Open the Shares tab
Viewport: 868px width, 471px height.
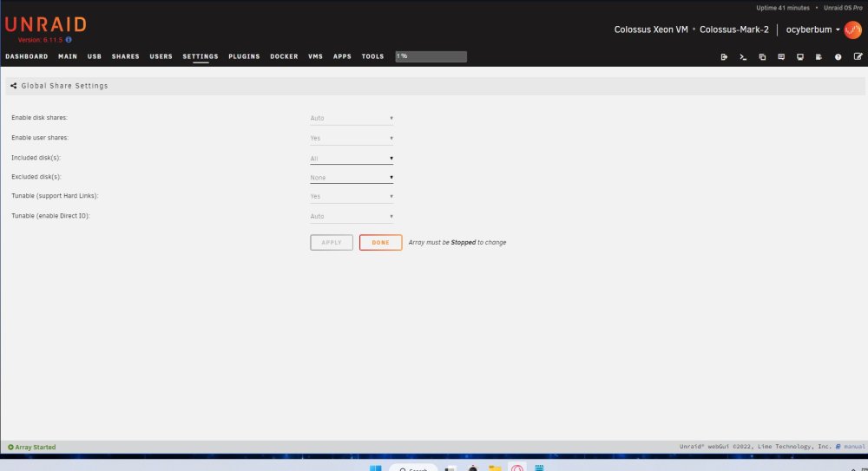click(126, 56)
